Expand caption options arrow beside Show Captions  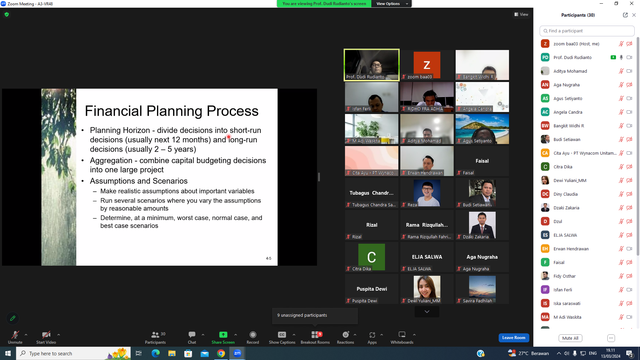coord(294,335)
